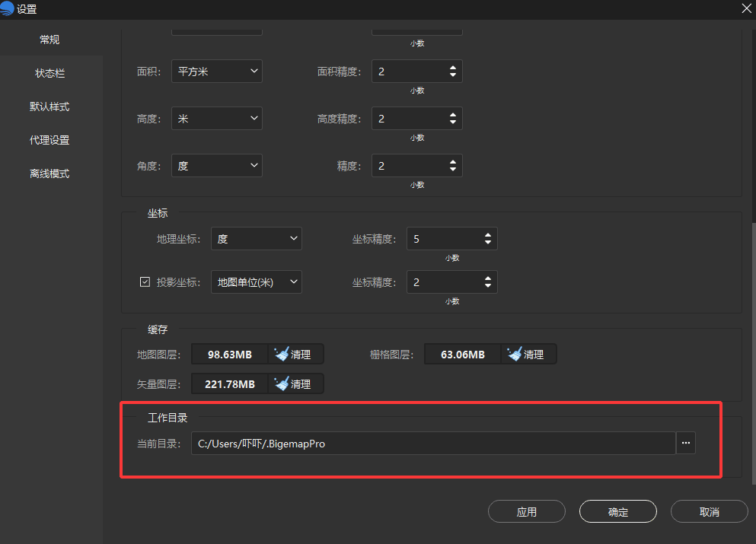Image resolution: width=756 pixels, height=544 pixels.
Task: Switch to the 状态栏 settings tab
Action: coord(50,73)
